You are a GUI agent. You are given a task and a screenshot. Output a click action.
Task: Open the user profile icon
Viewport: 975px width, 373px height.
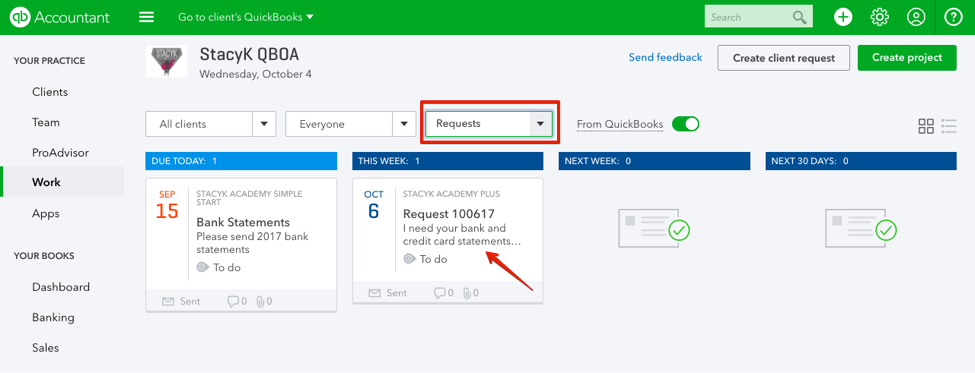coord(916,17)
